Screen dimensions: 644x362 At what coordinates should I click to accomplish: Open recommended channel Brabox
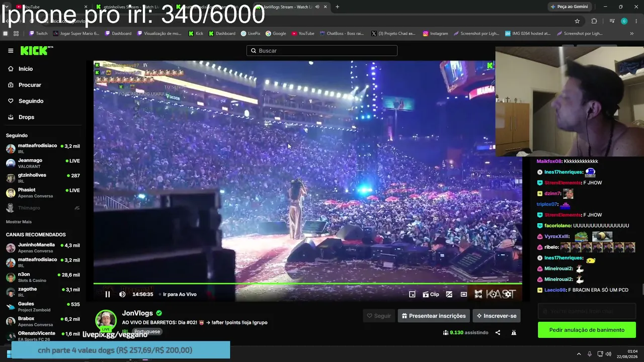coord(43,321)
